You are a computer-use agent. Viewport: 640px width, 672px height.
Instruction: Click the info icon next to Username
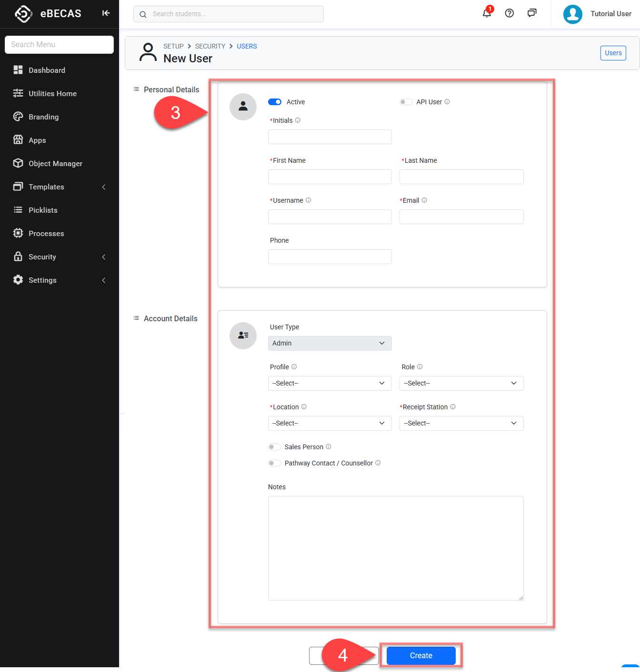coord(308,200)
